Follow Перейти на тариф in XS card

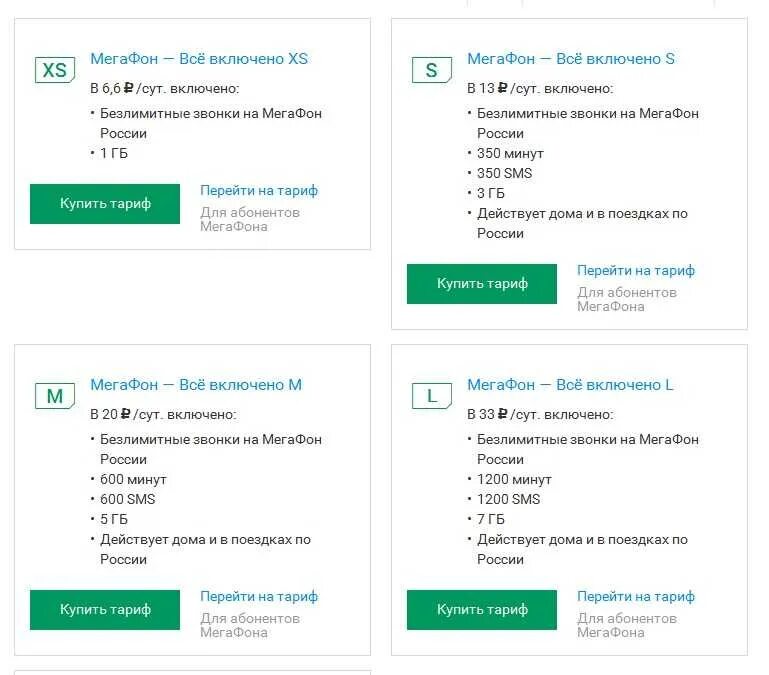click(x=259, y=190)
